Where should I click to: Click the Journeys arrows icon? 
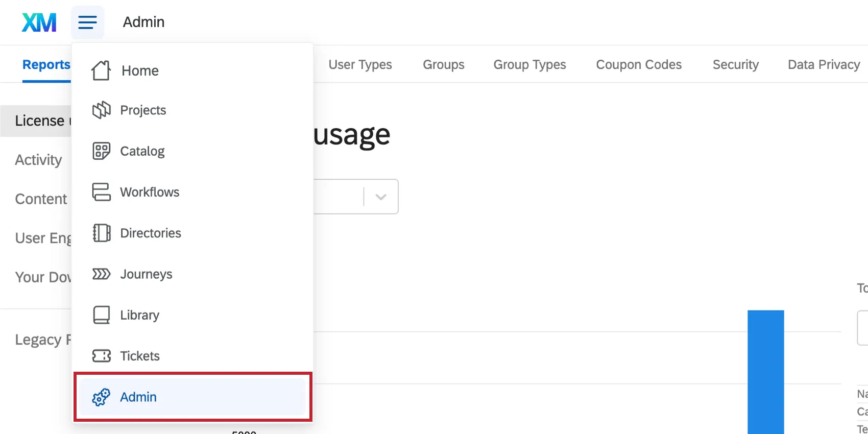[x=101, y=274]
